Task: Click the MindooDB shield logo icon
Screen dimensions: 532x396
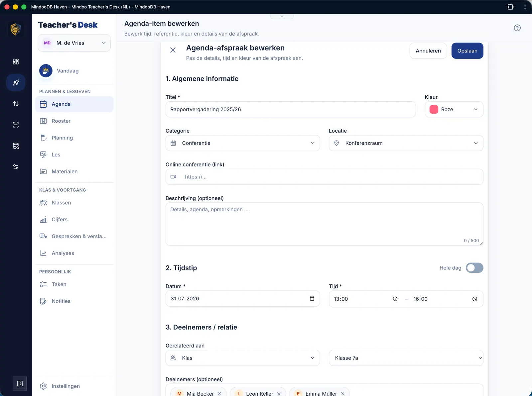Action: (x=16, y=29)
